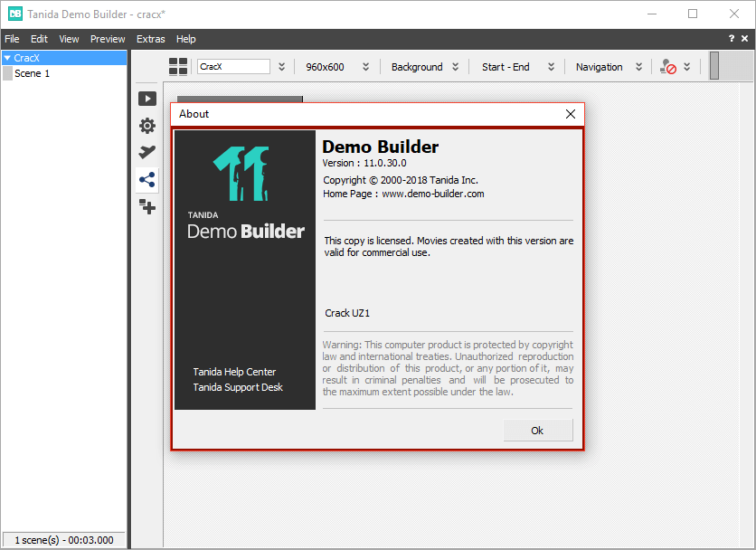Open the Help menu
The image size is (756, 550).
coord(185,39)
